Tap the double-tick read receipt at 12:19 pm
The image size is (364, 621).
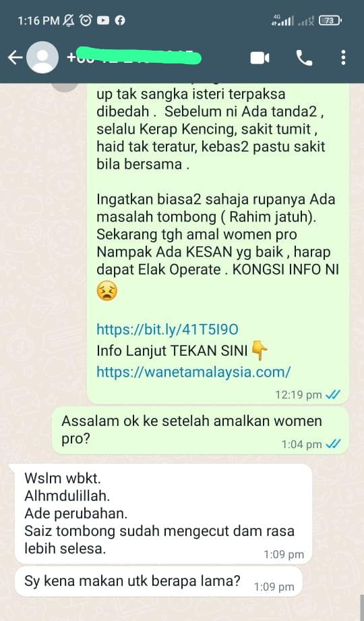(x=332, y=394)
